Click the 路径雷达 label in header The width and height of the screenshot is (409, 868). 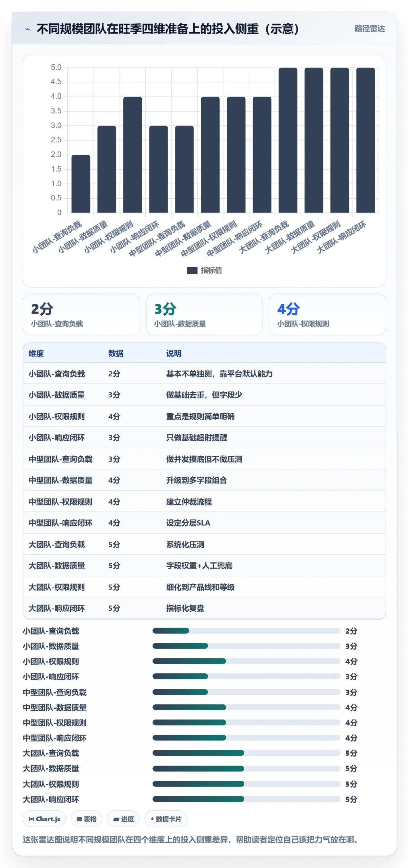[x=369, y=29]
